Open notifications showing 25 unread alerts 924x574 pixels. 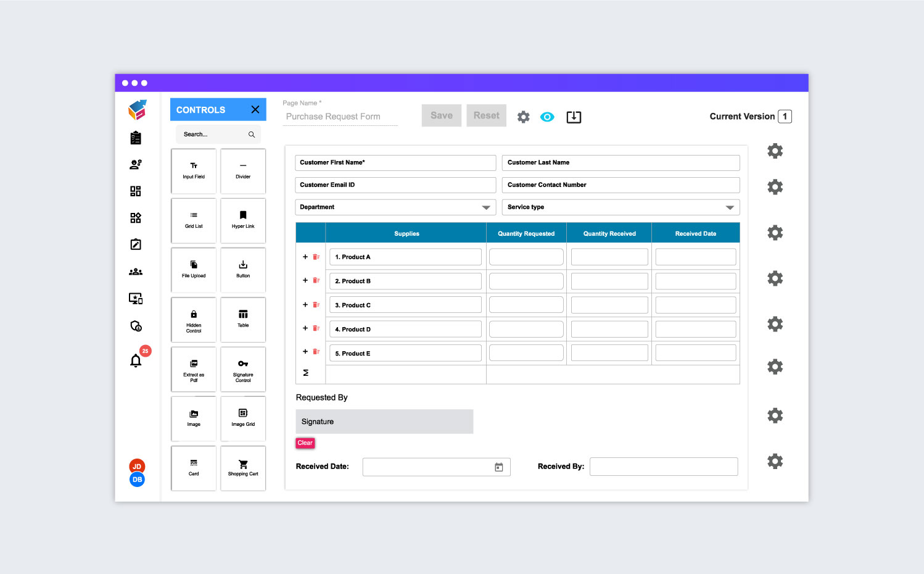click(136, 360)
